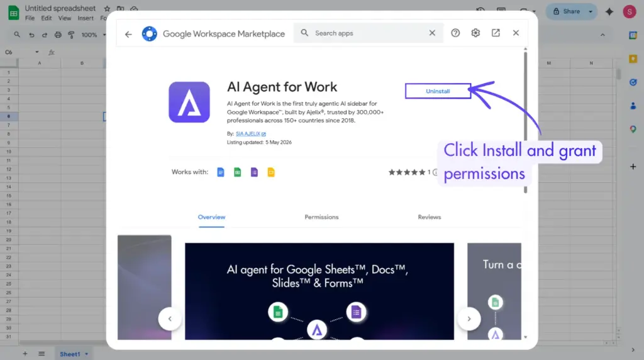Click the Search apps field
644x360 pixels.
(367, 33)
